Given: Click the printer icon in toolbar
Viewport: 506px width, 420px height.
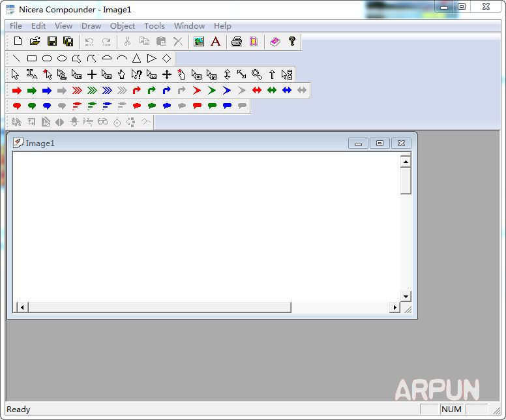Looking at the screenshot, I should click(x=237, y=42).
